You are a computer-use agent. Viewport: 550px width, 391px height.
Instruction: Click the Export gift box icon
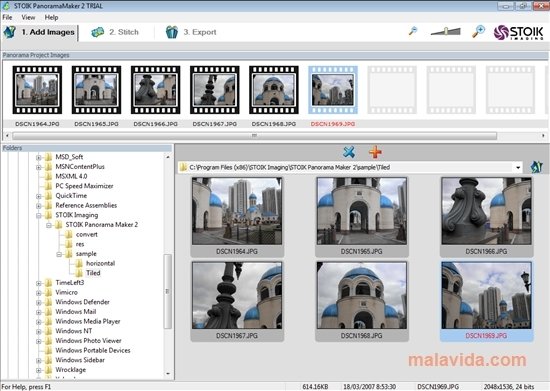[172, 32]
